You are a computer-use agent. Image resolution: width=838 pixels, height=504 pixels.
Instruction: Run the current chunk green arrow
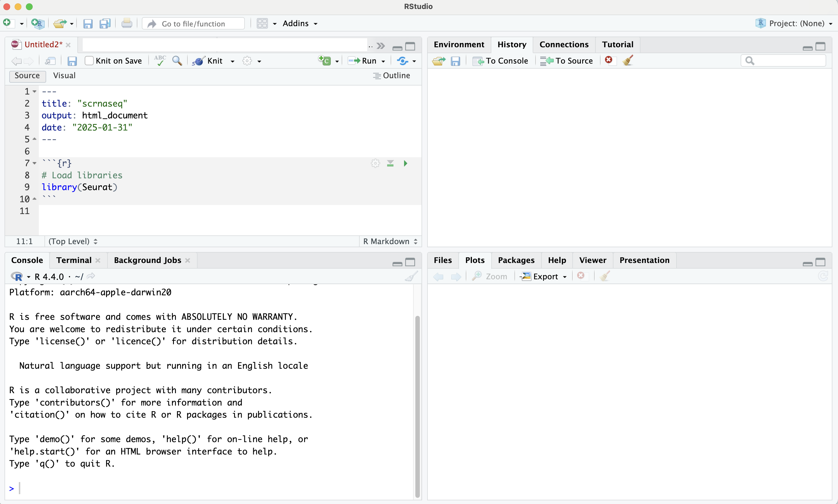coord(405,163)
